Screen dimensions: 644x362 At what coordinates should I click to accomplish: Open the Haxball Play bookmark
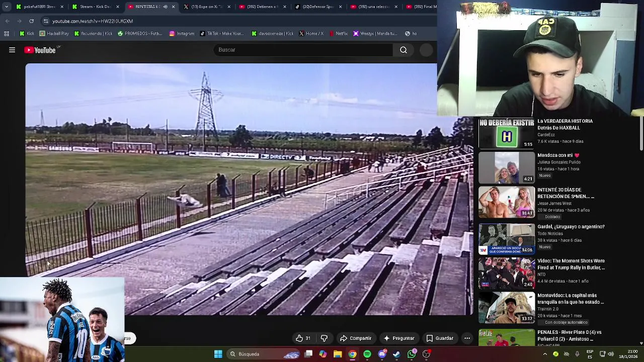pyautogui.click(x=54, y=34)
